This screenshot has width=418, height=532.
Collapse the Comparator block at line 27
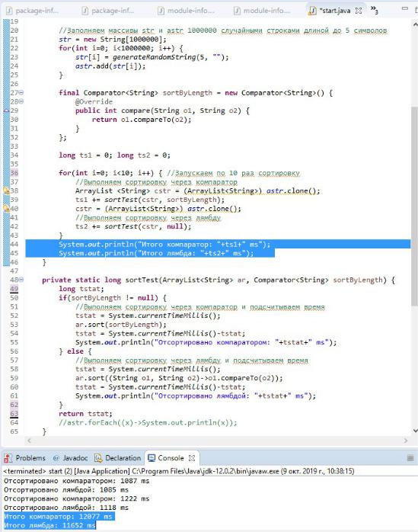coord(21,92)
